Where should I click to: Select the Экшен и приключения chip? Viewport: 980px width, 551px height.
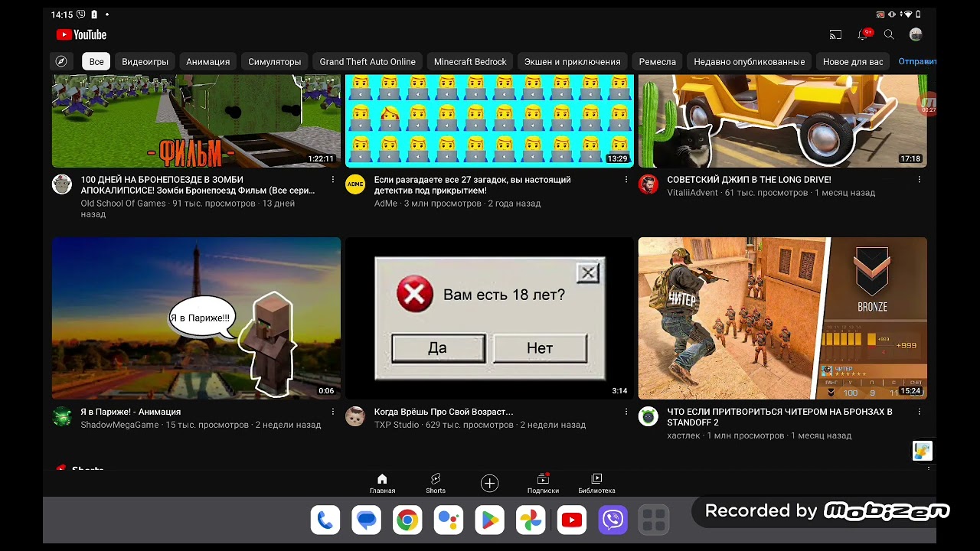[x=573, y=61]
